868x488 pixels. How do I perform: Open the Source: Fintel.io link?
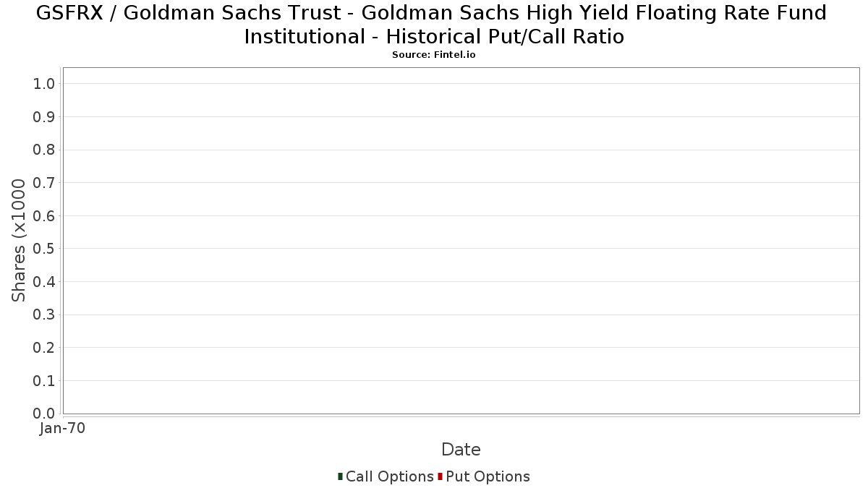click(x=434, y=55)
